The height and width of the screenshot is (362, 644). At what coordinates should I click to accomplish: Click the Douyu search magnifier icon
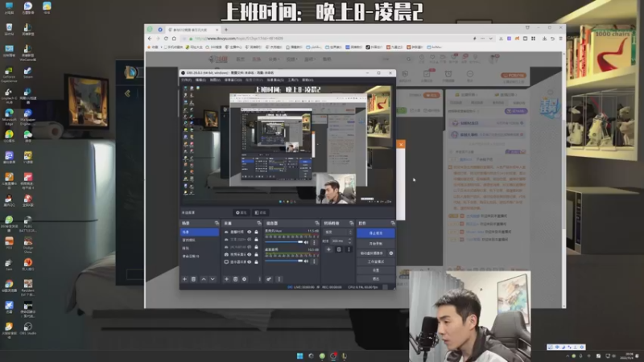click(408, 59)
